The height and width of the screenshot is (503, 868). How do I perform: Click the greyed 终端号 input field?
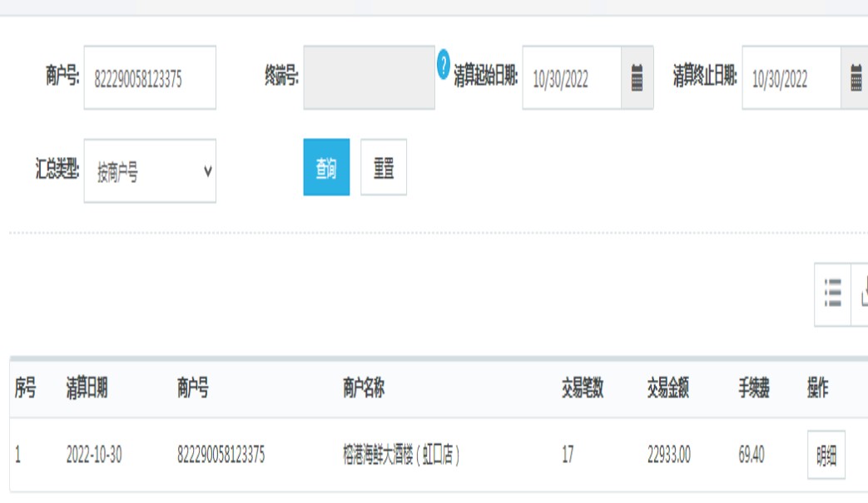pos(369,78)
